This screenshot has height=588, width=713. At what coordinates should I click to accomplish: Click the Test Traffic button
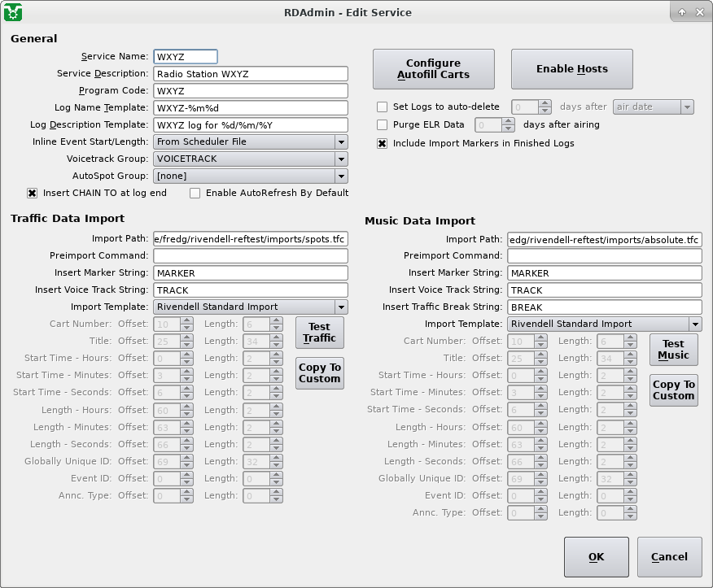[x=320, y=333]
